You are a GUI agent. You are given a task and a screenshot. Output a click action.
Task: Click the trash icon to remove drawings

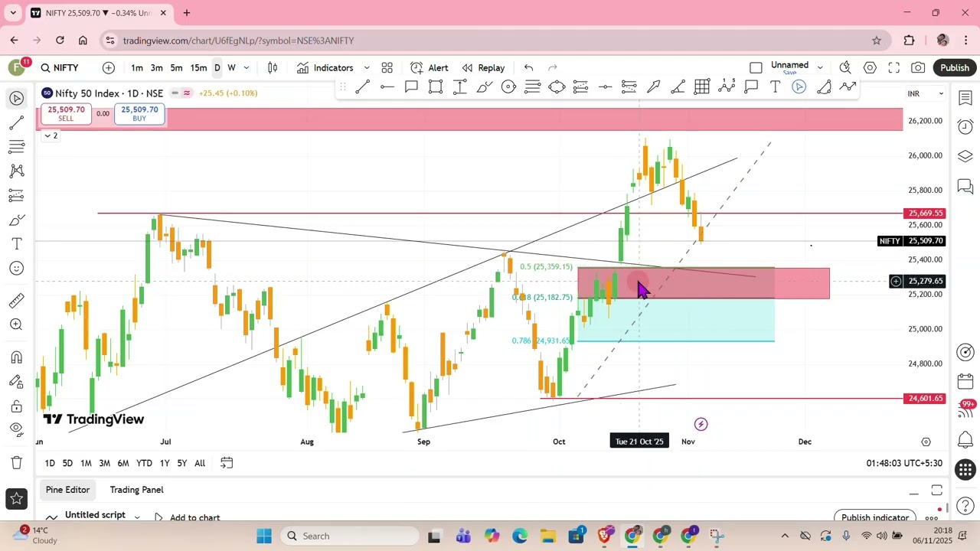click(x=17, y=462)
